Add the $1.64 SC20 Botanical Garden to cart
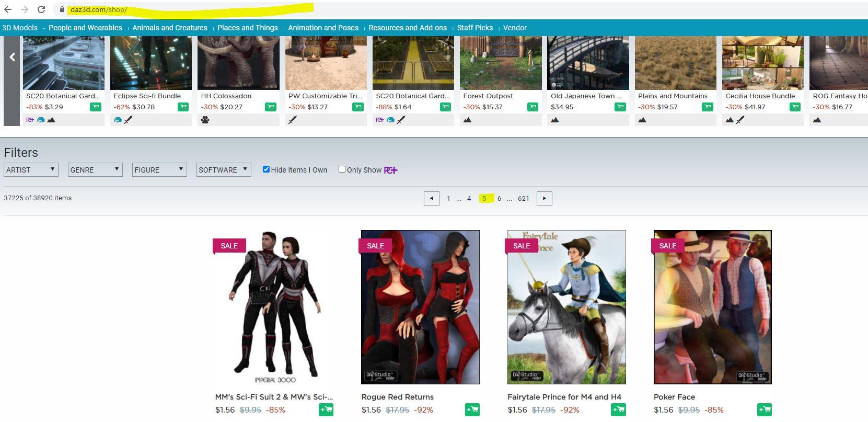 pyautogui.click(x=445, y=107)
